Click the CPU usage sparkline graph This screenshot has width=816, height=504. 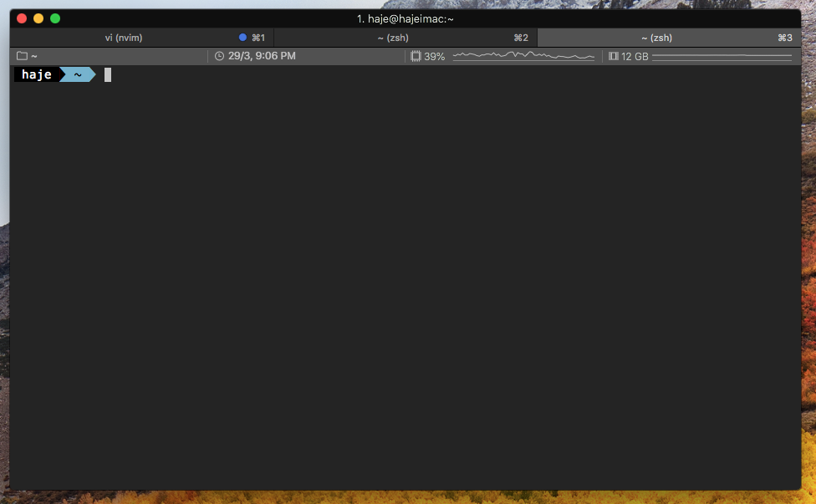click(523, 56)
